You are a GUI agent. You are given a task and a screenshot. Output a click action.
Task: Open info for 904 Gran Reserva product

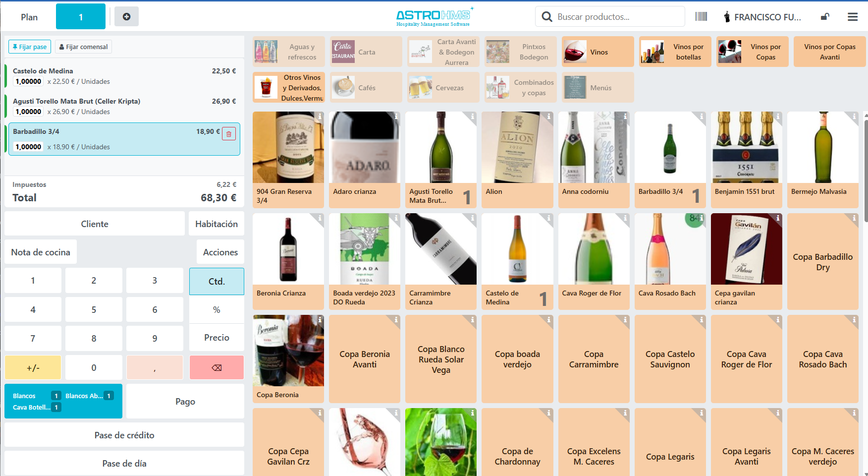tap(320, 116)
